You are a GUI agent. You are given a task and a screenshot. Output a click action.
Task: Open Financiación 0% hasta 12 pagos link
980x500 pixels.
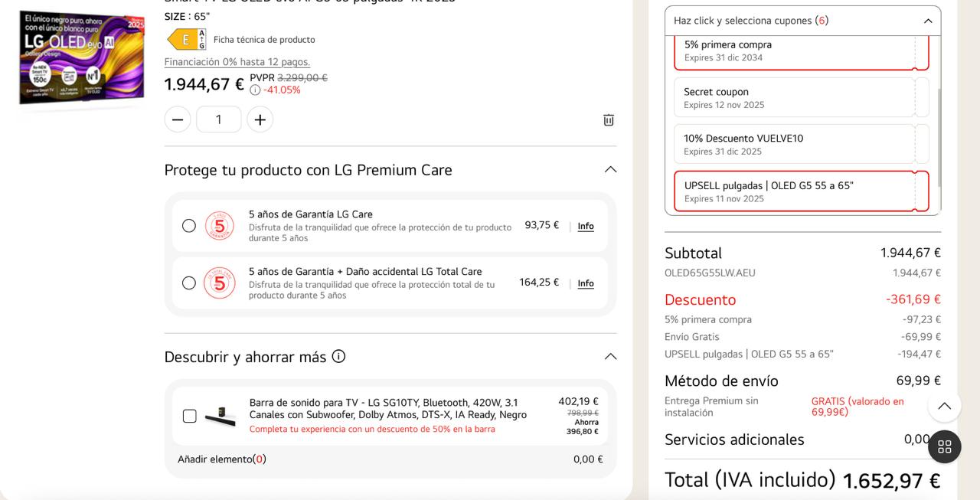click(237, 62)
